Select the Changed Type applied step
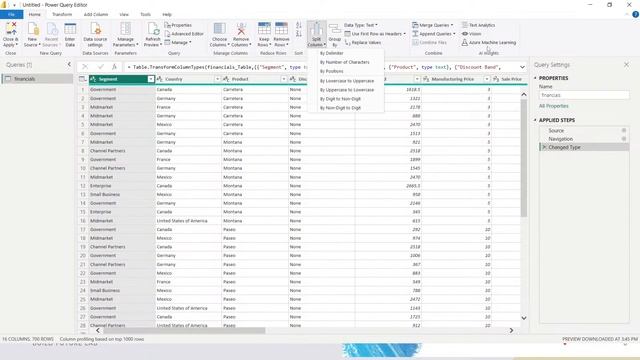The height and width of the screenshot is (360, 640). [x=584, y=147]
